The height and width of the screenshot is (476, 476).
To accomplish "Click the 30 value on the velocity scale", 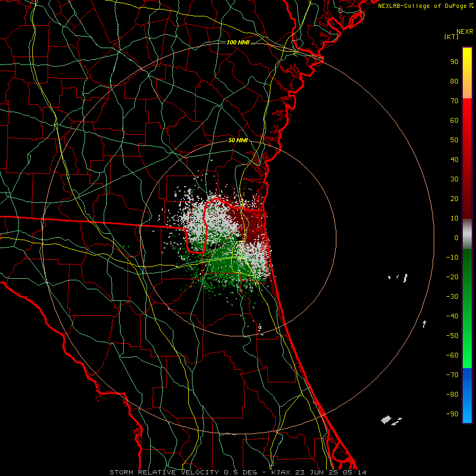I will (x=454, y=179).
